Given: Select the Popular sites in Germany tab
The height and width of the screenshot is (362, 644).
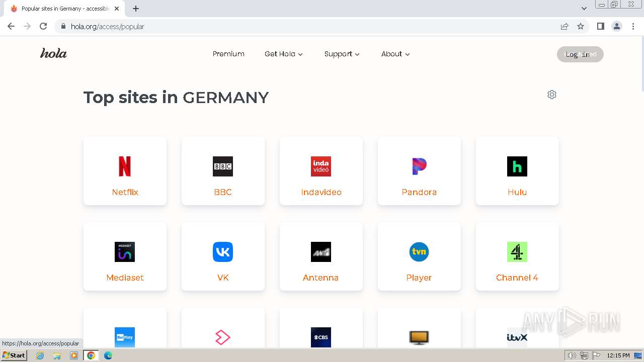Looking at the screenshot, I should coord(64,9).
